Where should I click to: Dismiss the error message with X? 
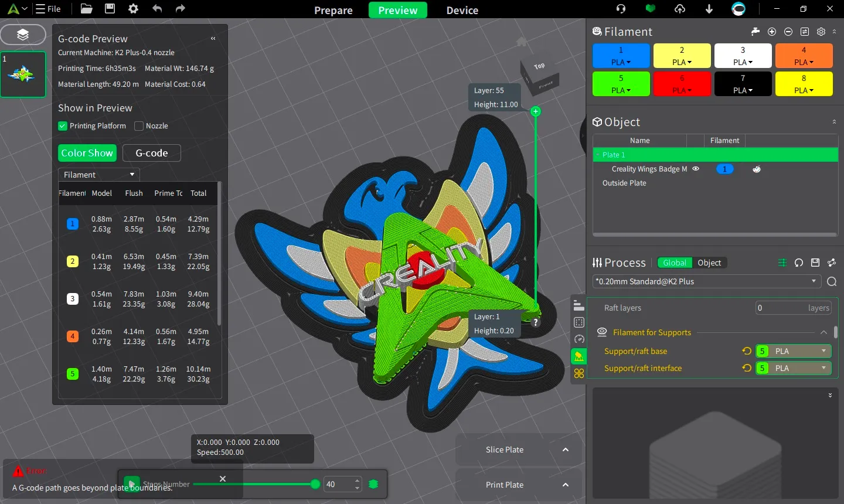pos(223,479)
